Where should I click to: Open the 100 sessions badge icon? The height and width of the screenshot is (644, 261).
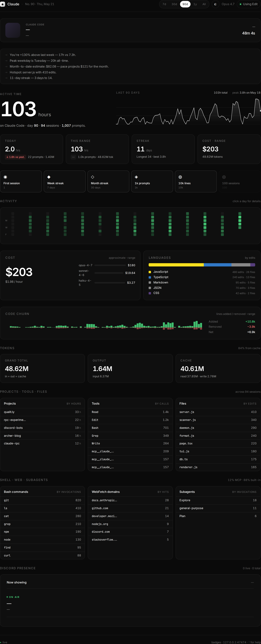coord(224,177)
